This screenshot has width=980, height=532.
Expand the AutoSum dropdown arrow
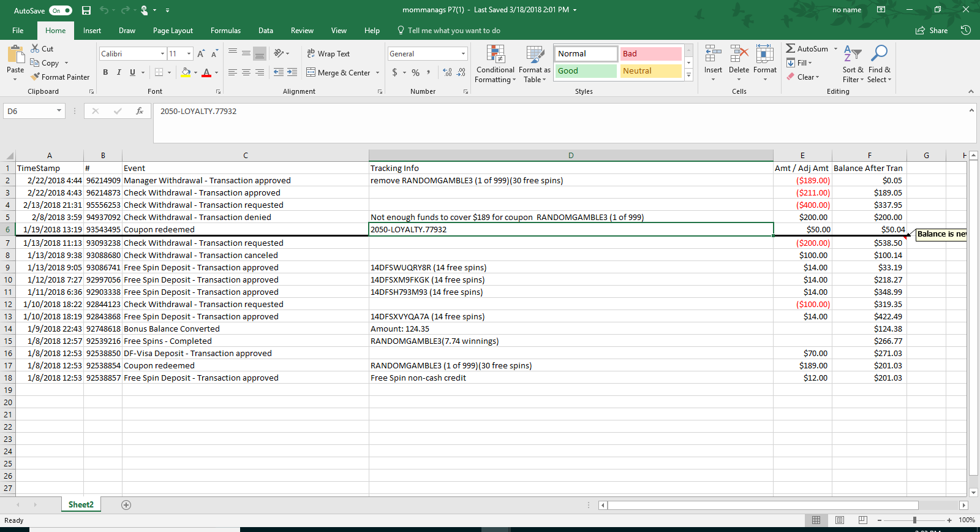point(835,48)
